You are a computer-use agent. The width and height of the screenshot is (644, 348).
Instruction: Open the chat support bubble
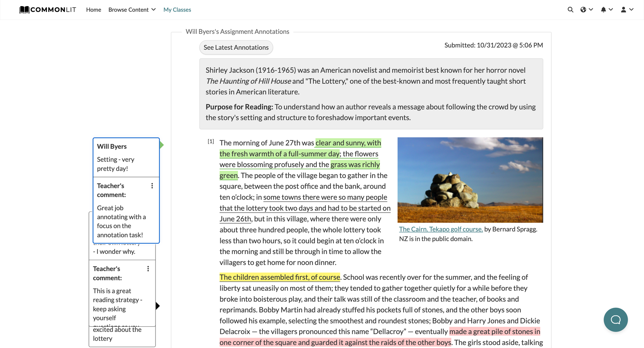[x=616, y=320]
